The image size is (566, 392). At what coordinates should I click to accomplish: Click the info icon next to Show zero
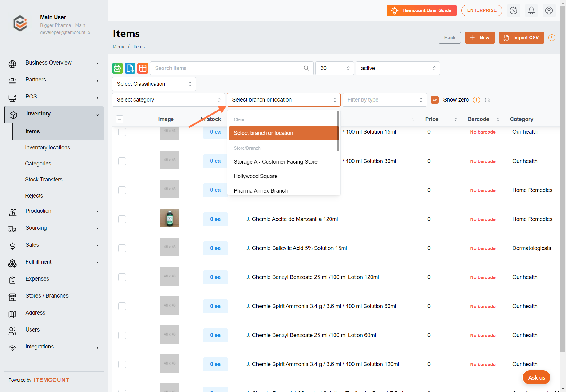pyautogui.click(x=477, y=100)
